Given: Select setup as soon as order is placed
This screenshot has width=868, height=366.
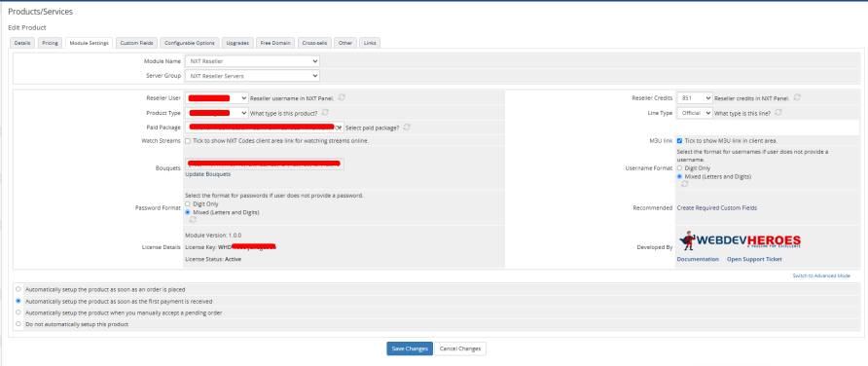Looking at the screenshot, I should click(18, 289).
